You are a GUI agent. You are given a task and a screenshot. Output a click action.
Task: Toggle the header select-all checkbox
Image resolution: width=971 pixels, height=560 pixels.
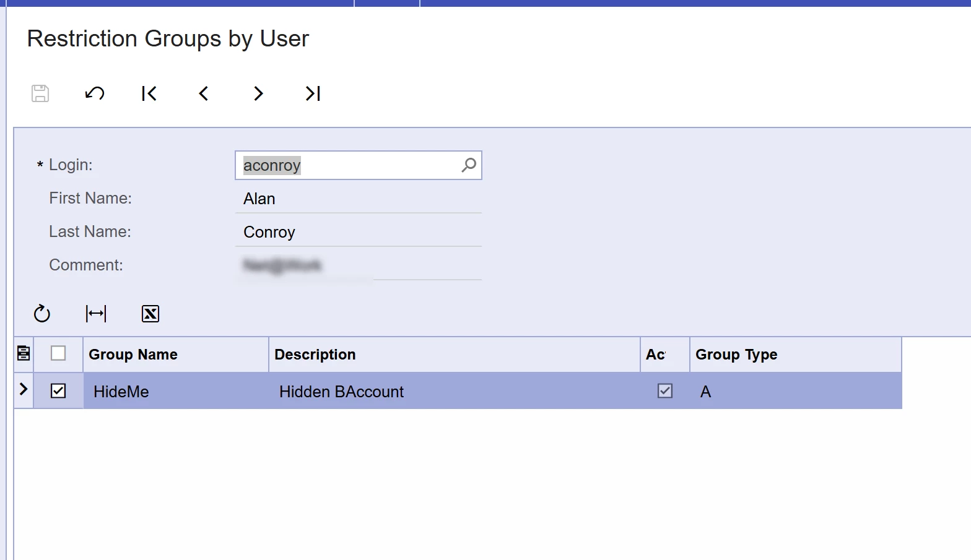point(58,353)
